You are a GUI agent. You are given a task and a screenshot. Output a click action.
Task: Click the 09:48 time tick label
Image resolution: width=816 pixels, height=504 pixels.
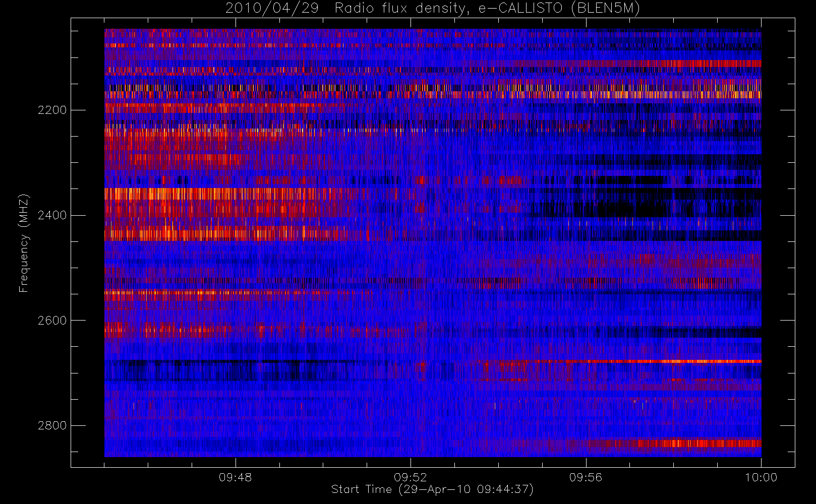235,477
